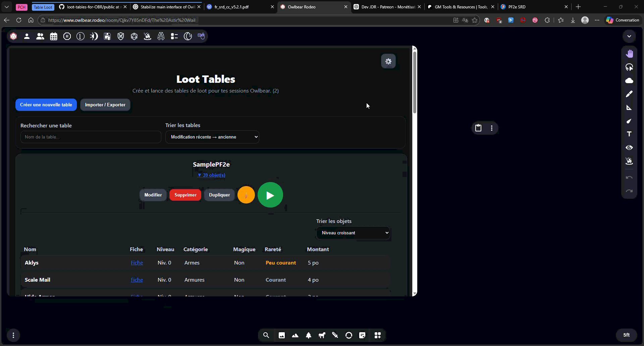Open the calendar extension icon
The width and height of the screenshot is (644, 346).
pyautogui.click(x=54, y=36)
